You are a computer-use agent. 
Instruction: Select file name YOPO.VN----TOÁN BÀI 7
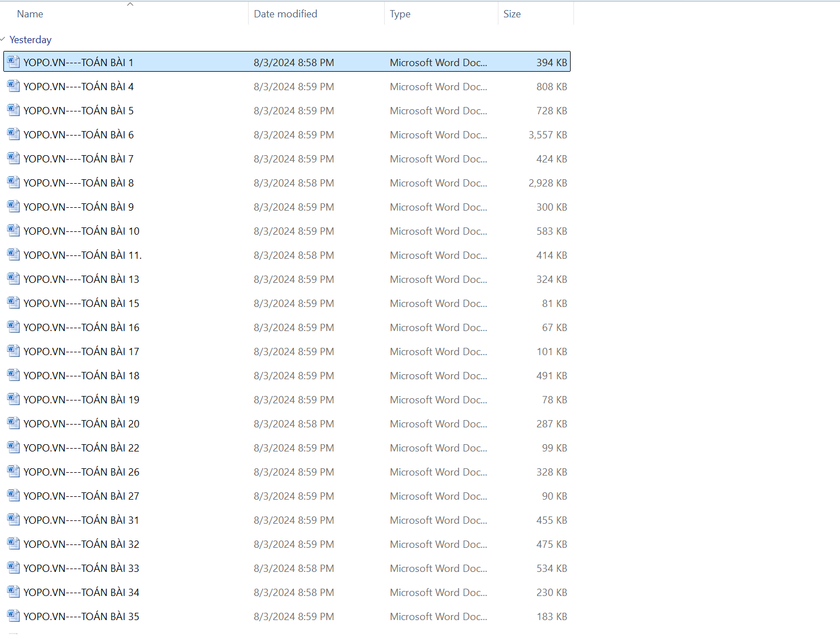[78, 159]
